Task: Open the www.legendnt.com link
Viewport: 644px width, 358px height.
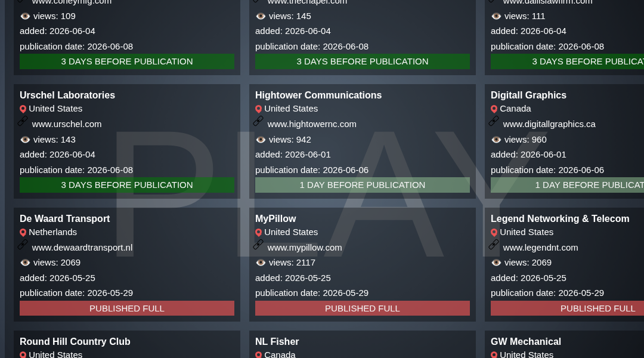Action: 540,248
